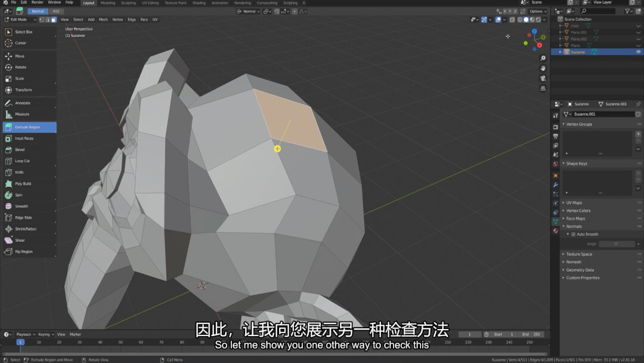Switch to wireframe viewport shading
Viewport: 644px width, 363px height.
point(520,19)
